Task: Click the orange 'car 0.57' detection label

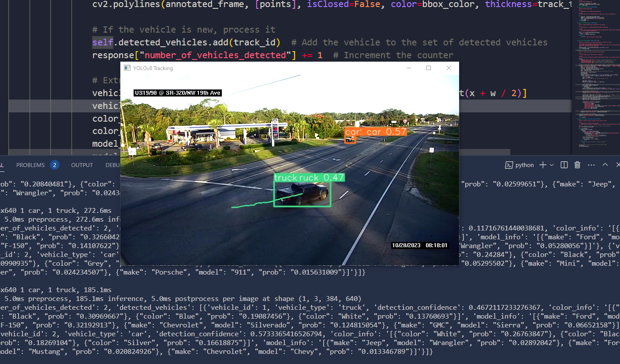Action: click(375, 132)
